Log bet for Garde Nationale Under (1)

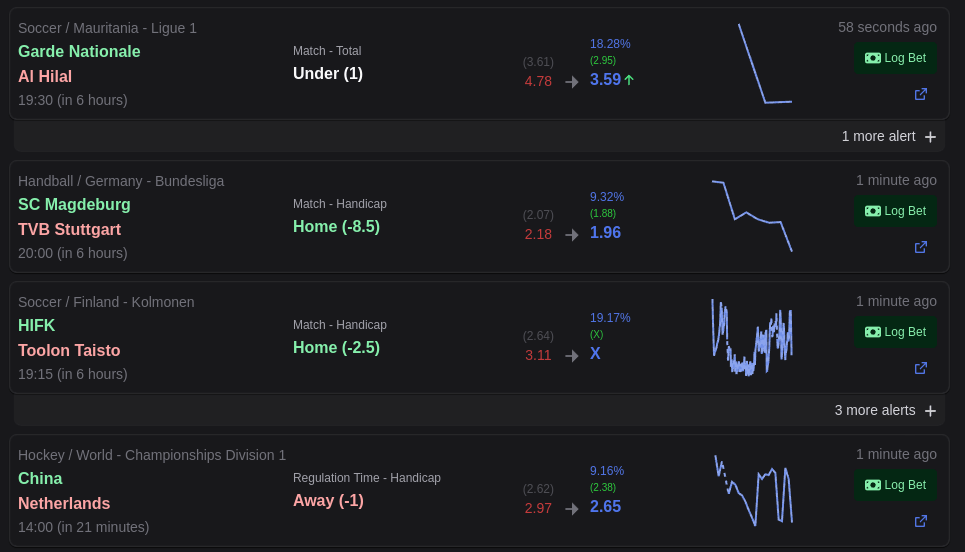pyautogui.click(x=896, y=58)
